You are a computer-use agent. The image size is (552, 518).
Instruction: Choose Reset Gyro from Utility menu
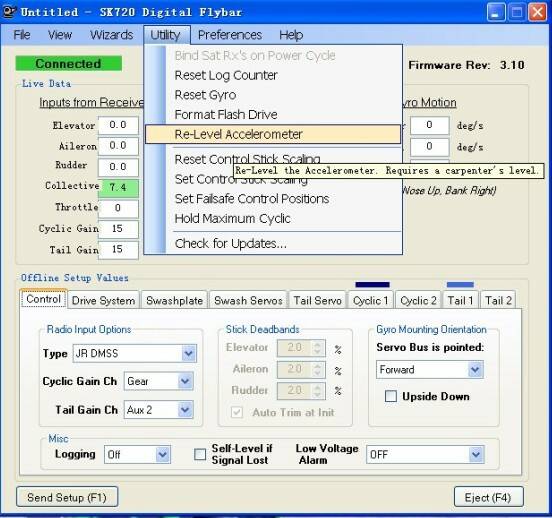pyautogui.click(x=205, y=95)
